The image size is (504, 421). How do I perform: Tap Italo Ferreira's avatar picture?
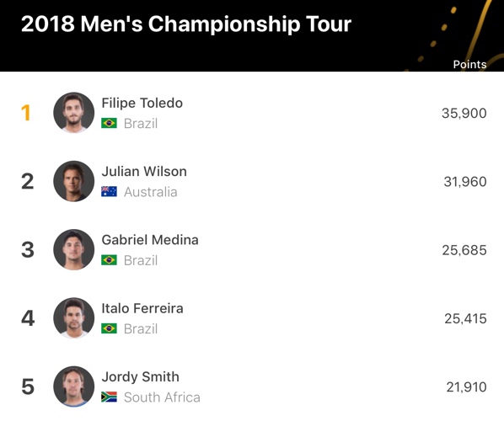(x=74, y=318)
